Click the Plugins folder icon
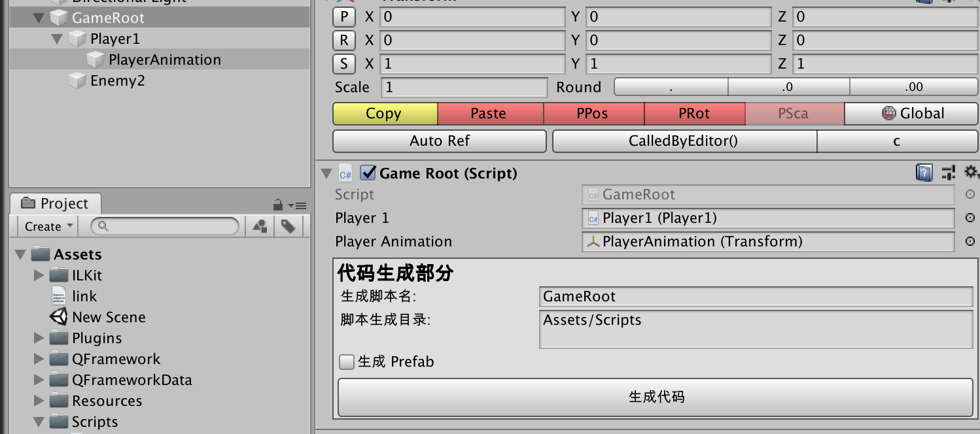The height and width of the screenshot is (434, 980). 59,338
